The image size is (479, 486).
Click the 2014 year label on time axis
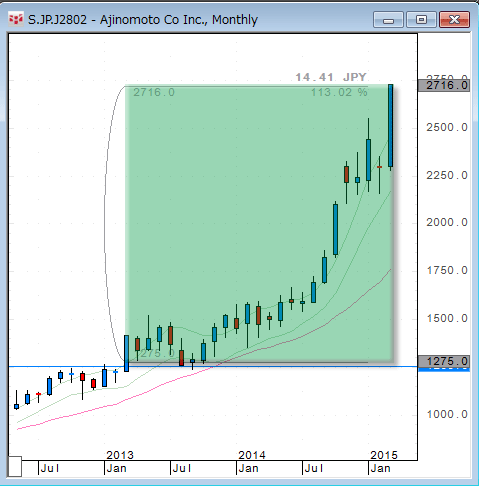click(252, 455)
